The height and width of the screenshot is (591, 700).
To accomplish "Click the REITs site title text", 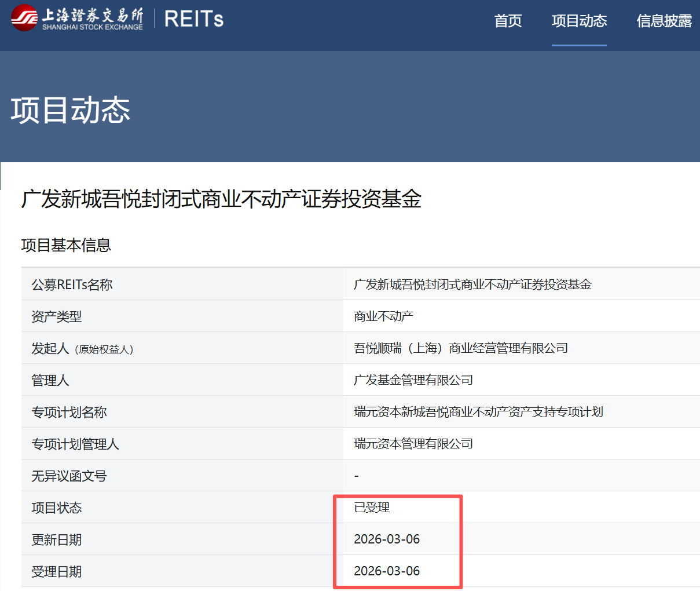I will click(193, 19).
